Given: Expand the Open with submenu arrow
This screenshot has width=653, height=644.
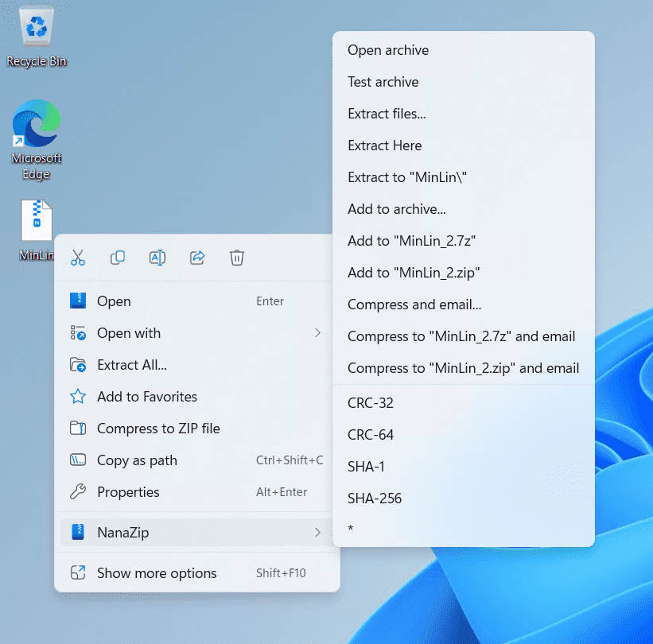Looking at the screenshot, I should (317, 333).
